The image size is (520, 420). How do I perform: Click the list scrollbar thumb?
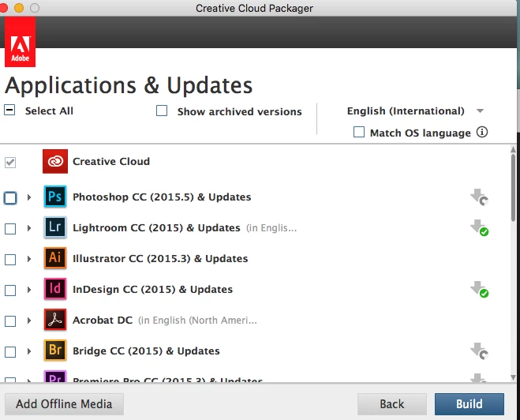[x=513, y=187]
